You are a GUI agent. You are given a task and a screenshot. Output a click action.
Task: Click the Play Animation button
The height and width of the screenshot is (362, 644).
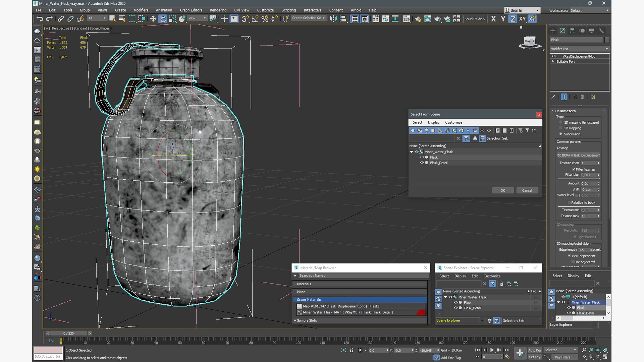(492, 350)
